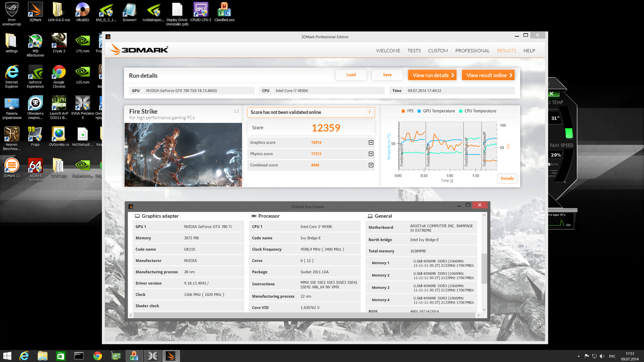The width and height of the screenshot is (644, 362).
Task: Open Этот компьютер desktop icon
Action: pyautogui.click(x=12, y=14)
